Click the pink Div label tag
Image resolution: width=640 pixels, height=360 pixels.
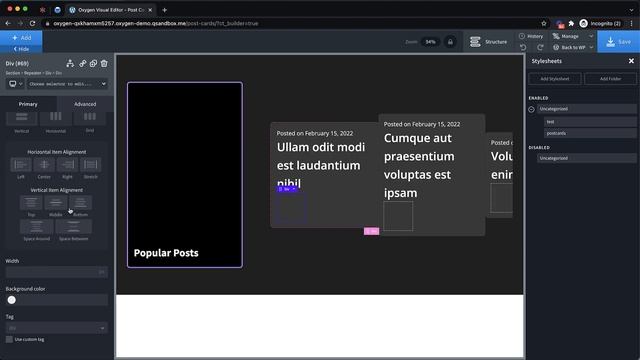click(371, 231)
